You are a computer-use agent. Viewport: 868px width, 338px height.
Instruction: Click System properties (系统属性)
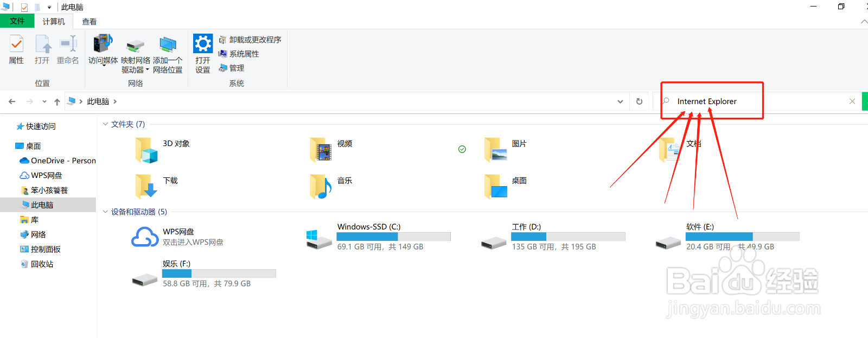239,54
